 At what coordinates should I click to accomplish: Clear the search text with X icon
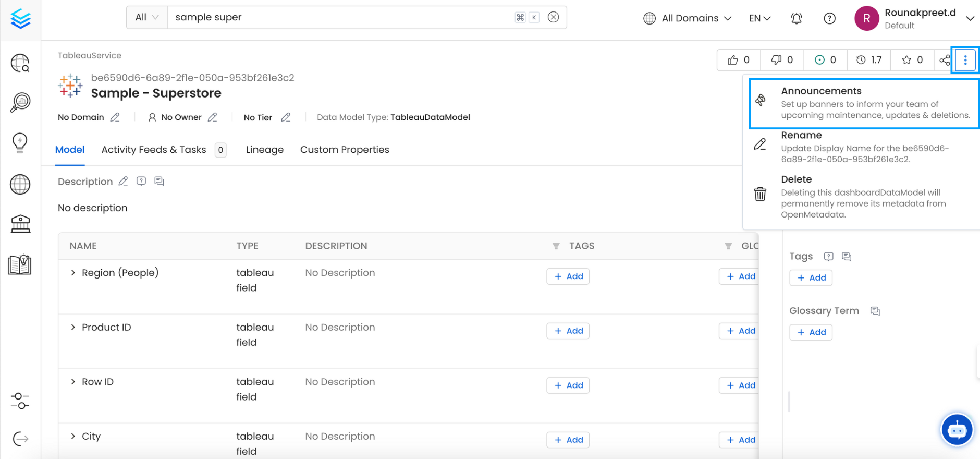point(554,17)
